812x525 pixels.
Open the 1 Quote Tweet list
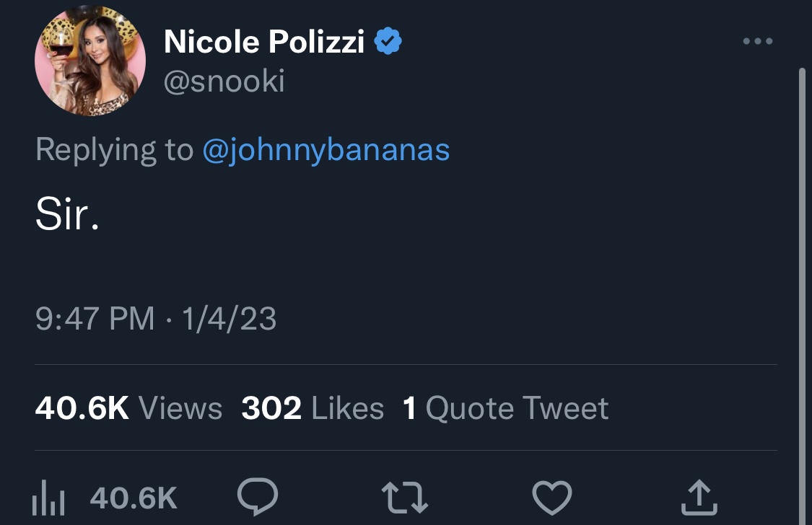click(x=505, y=408)
